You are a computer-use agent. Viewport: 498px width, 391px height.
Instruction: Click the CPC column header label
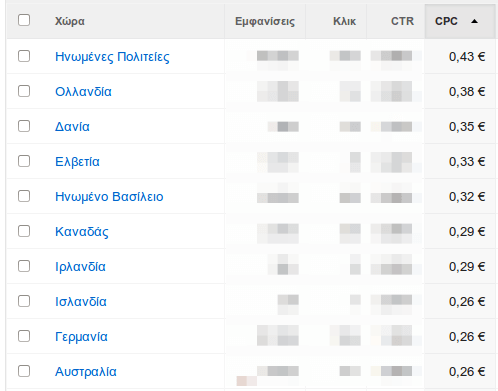click(446, 21)
